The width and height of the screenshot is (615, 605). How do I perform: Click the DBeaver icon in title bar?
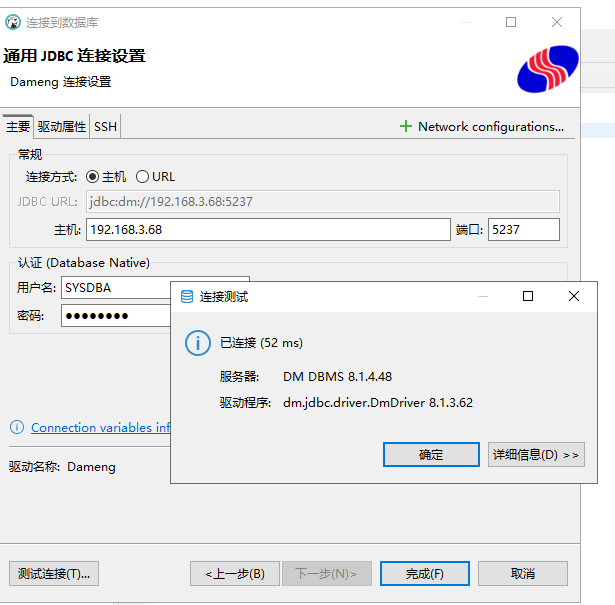coord(13,22)
